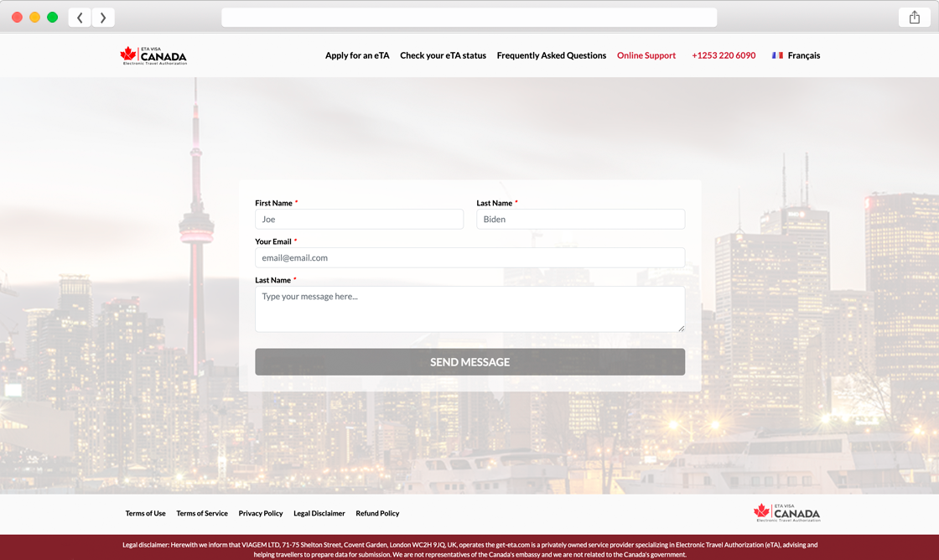Click the French flag icon
Screen dimensions: 939x560
click(777, 55)
